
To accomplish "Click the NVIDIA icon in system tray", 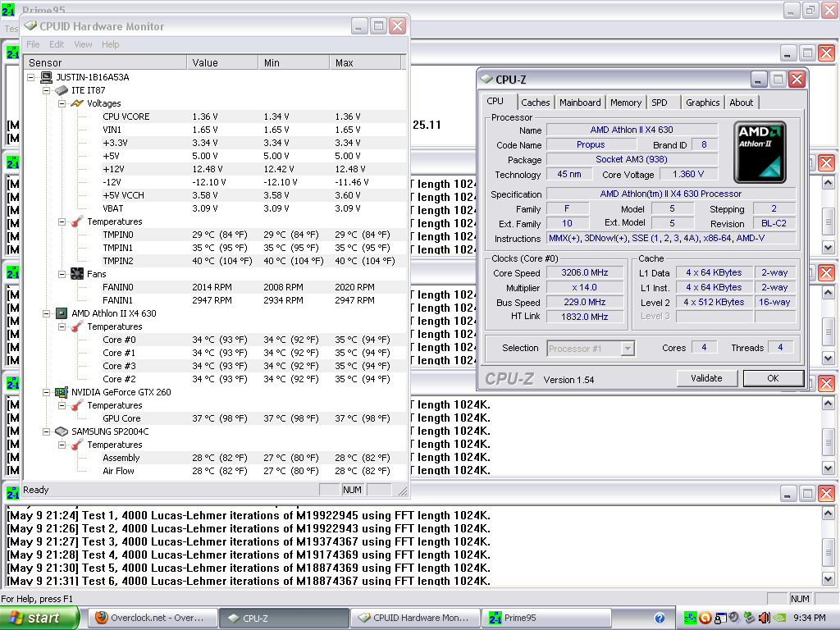I will tap(778, 618).
